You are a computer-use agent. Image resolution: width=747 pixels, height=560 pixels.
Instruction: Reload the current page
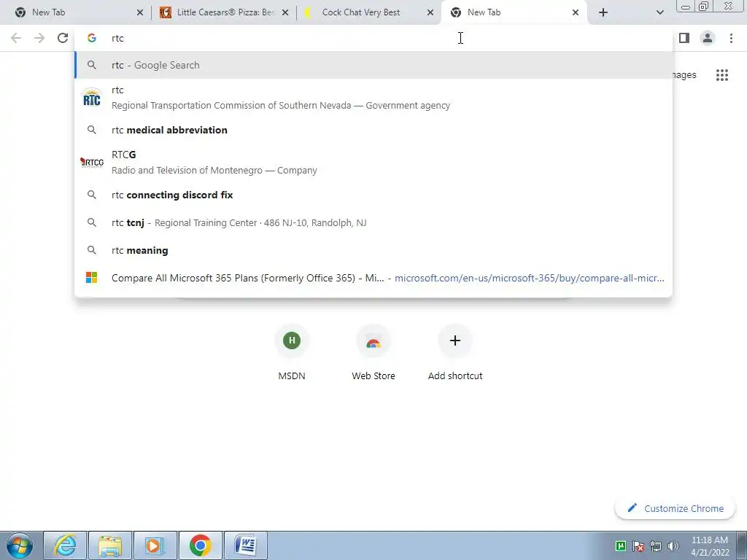point(63,38)
